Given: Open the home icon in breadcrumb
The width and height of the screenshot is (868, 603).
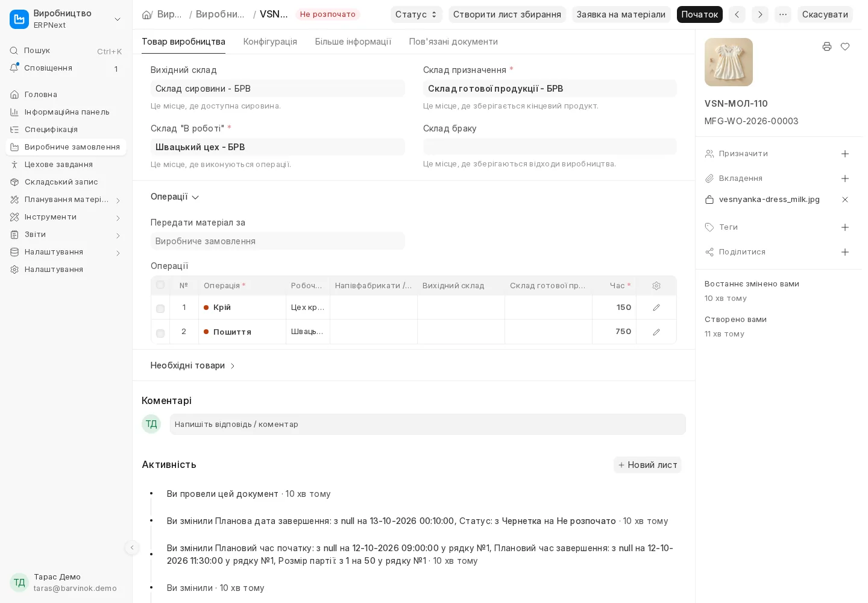Looking at the screenshot, I should pyautogui.click(x=146, y=14).
